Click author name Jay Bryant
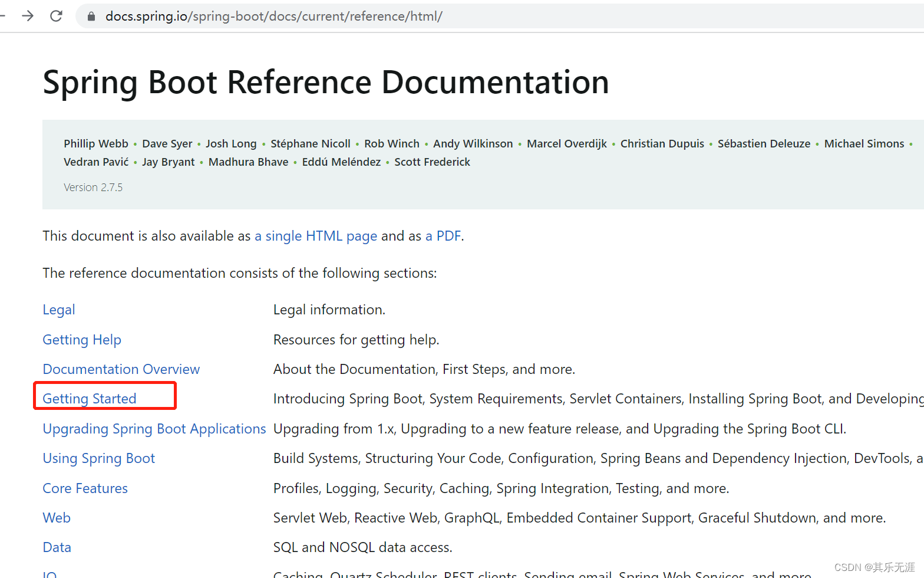Viewport: 924px width, 578px height. click(169, 162)
